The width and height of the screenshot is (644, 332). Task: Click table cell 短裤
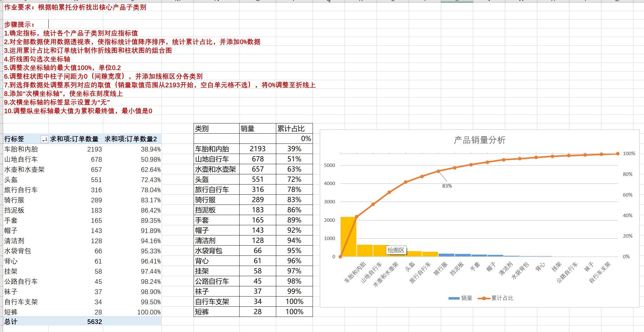[x=216, y=312]
